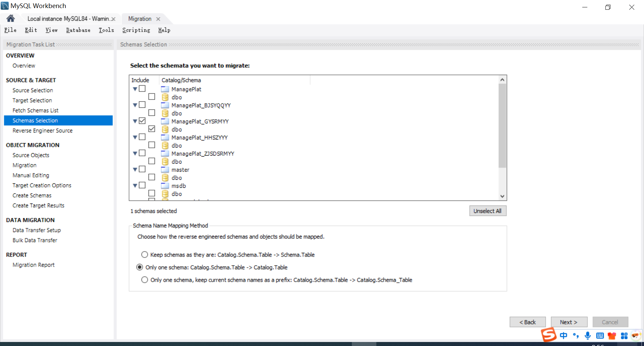Open the View menu
Screen dimensions: 644x346
click(51, 30)
